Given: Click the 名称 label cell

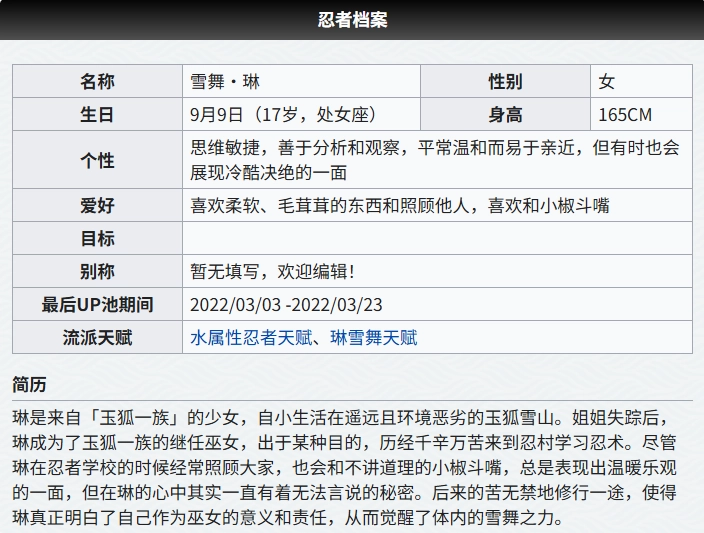Looking at the screenshot, I should [x=98, y=82].
